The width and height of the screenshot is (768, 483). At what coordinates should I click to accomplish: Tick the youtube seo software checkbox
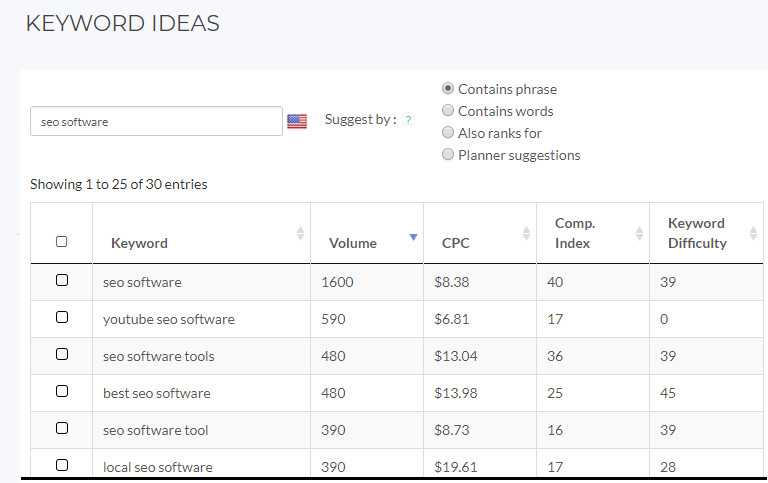[x=62, y=318]
